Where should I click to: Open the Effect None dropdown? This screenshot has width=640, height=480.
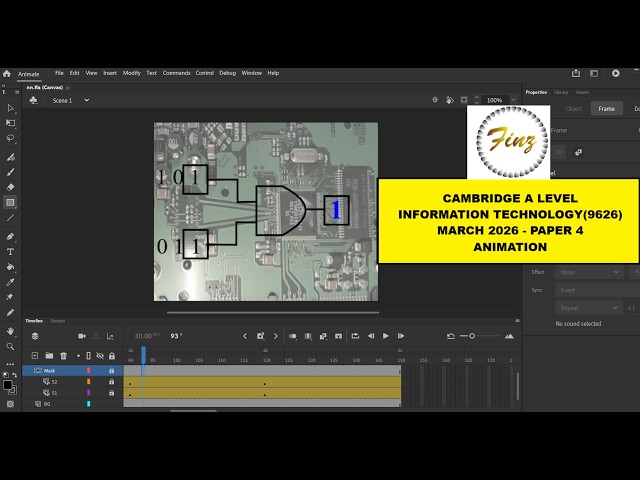tap(589, 272)
